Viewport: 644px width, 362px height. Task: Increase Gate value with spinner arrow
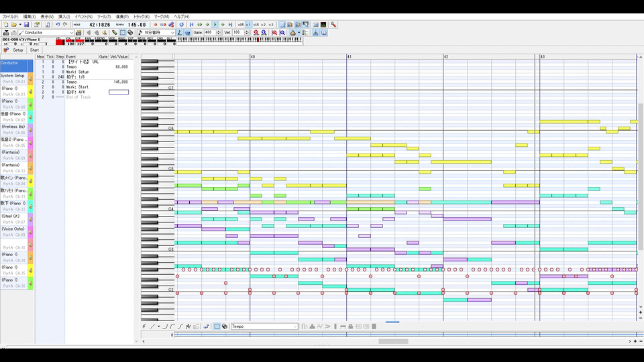click(219, 32)
